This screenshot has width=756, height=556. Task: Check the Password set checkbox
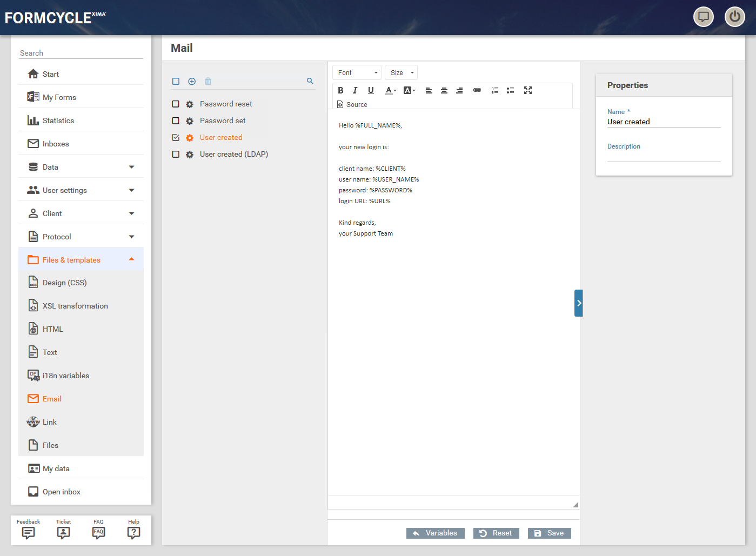(176, 120)
